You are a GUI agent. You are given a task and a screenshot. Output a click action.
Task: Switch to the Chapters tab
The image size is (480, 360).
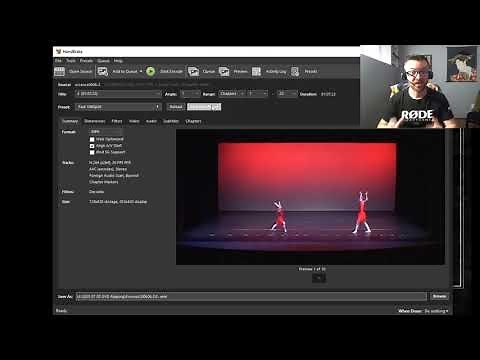tap(193, 121)
